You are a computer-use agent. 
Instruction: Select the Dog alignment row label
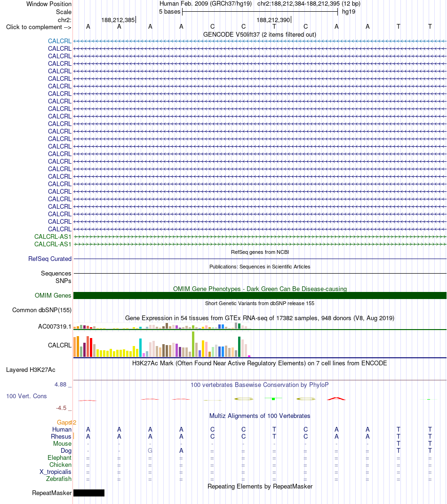click(66, 451)
